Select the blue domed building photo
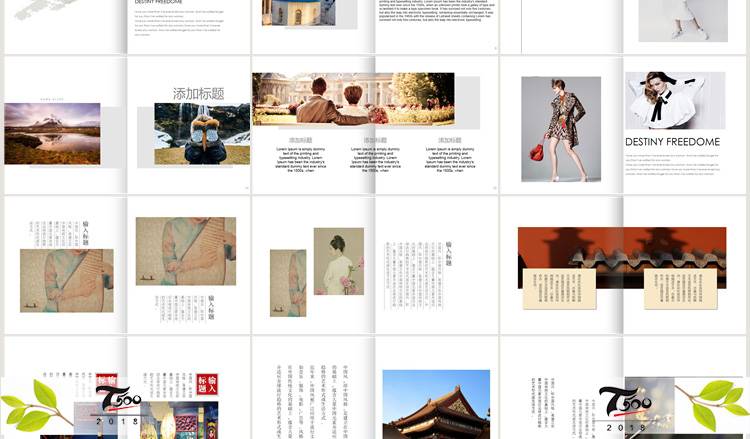750x439 pixels. coord(298,12)
